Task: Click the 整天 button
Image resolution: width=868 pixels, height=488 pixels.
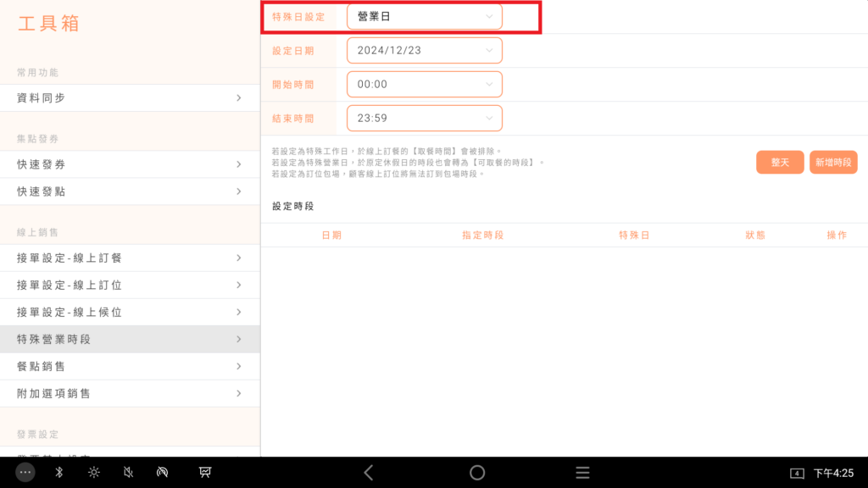Action: pos(780,163)
